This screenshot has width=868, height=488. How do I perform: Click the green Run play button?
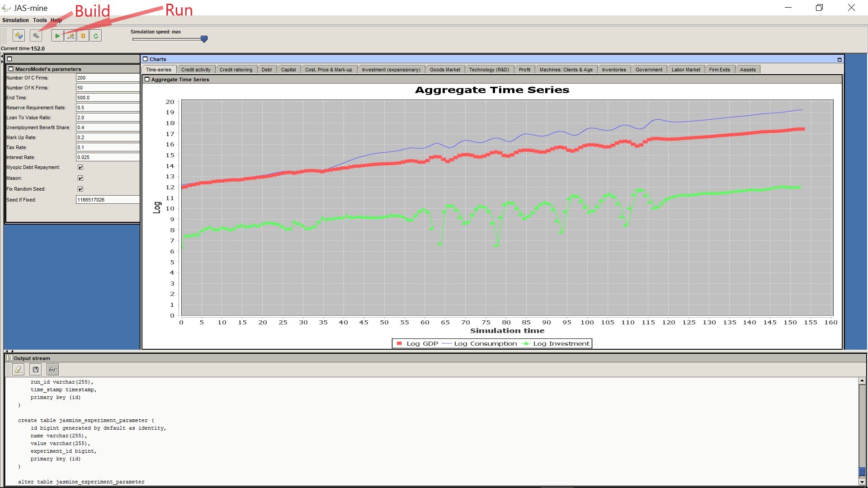pos(57,36)
